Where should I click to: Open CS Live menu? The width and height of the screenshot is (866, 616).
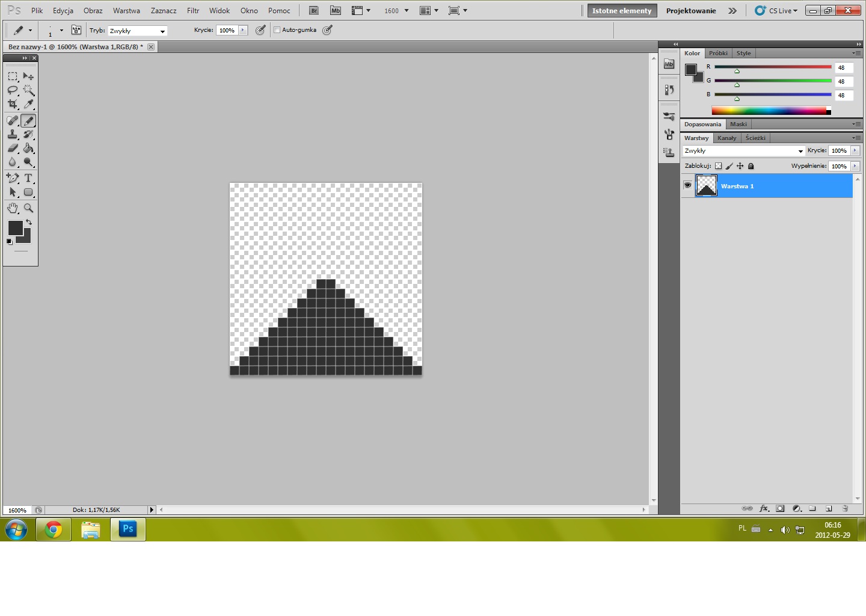click(x=777, y=10)
